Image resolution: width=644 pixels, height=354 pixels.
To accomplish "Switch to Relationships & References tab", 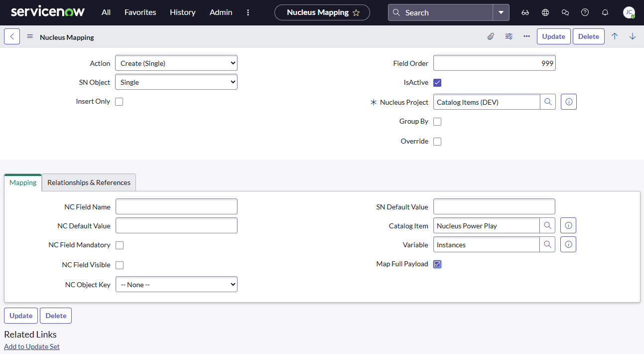I will (x=89, y=182).
